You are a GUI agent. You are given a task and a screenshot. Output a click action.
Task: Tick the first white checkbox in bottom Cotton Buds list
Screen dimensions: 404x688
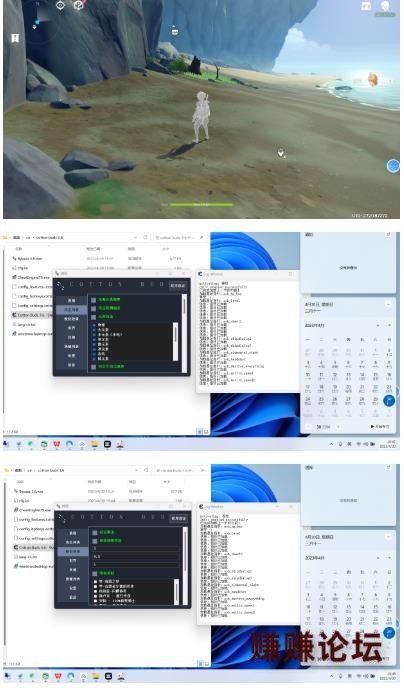96,582
